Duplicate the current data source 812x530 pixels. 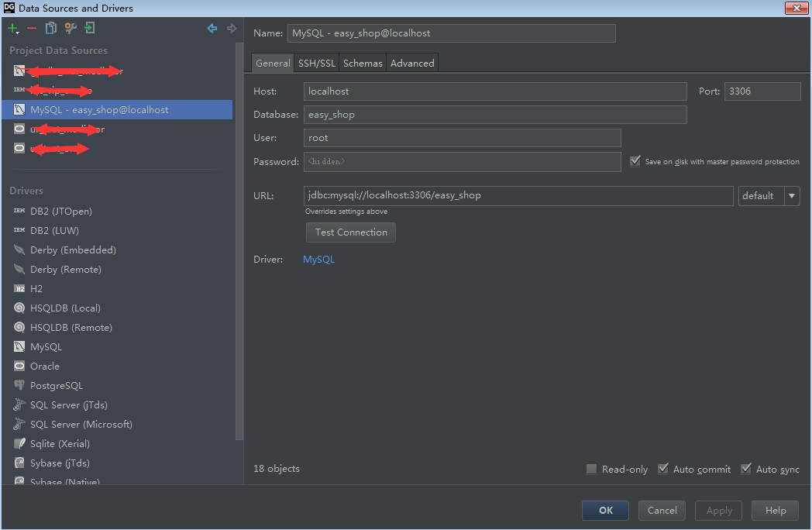pos(50,27)
